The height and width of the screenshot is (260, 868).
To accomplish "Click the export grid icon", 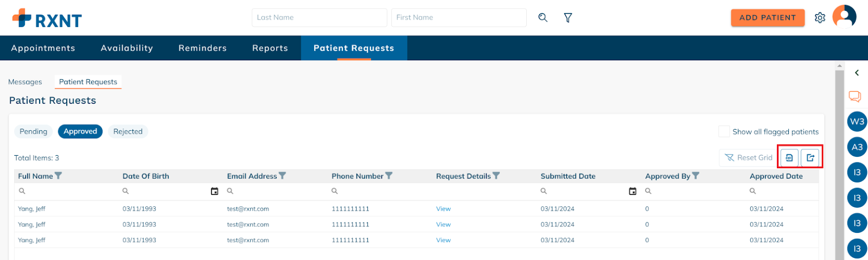I will coord(810,158).
